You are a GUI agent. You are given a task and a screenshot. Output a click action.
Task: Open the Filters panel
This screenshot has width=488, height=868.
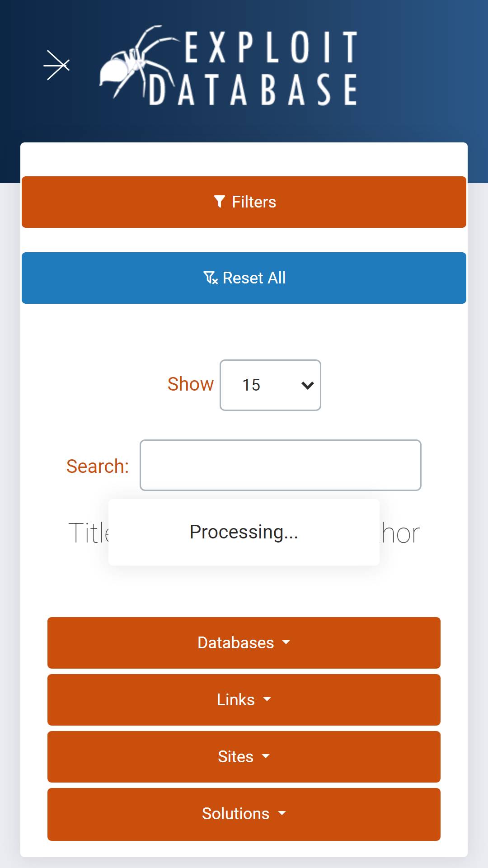[244, 202]
